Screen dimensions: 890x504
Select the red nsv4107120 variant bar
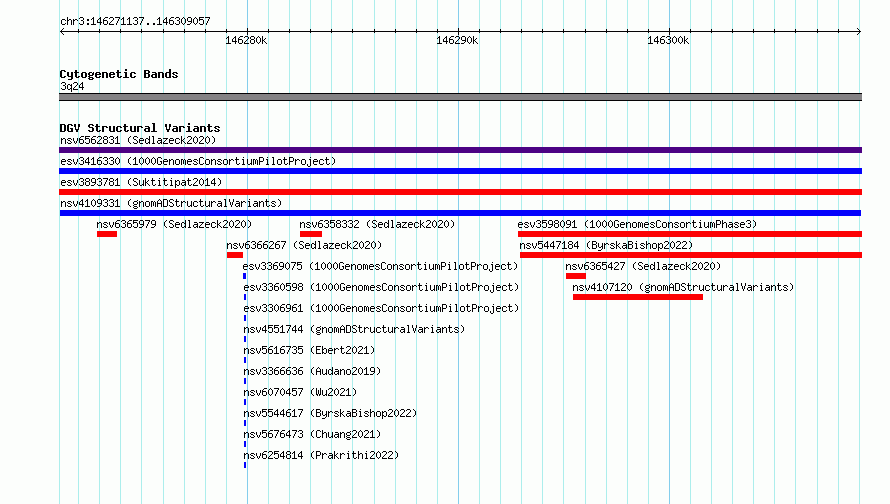click(x=638, y=297)
